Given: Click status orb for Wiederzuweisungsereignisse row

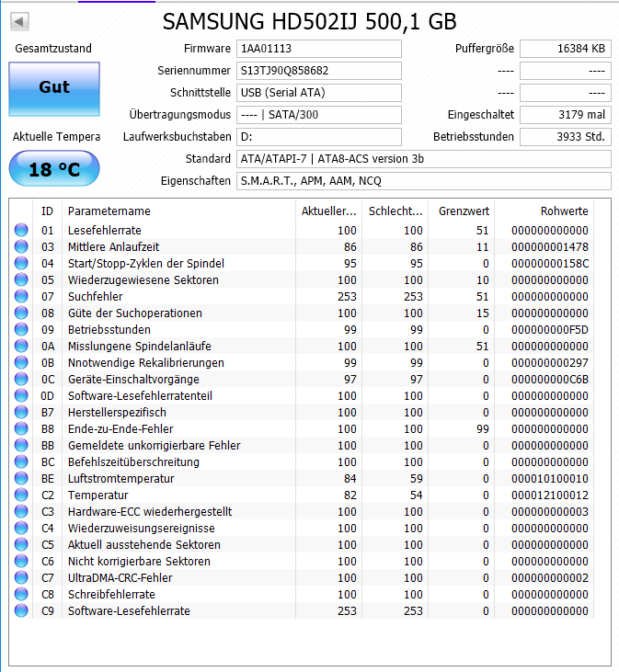Looking at the screenshot, I should coord(21,528).
